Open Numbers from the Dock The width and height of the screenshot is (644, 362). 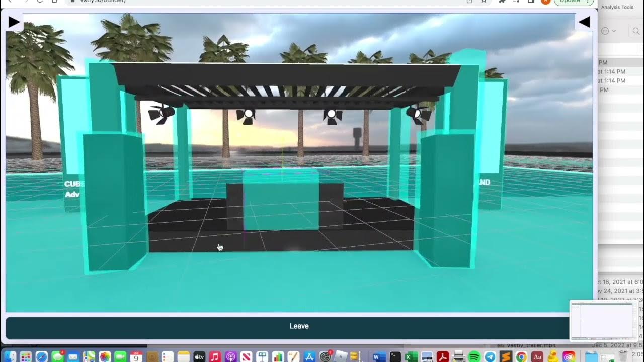[x=278, y=356]
